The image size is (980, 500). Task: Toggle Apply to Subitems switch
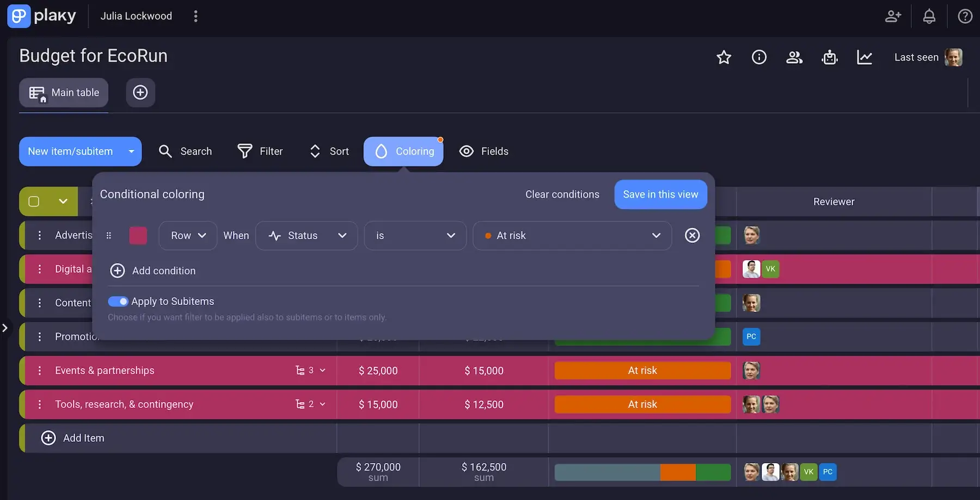click(118, 302)
